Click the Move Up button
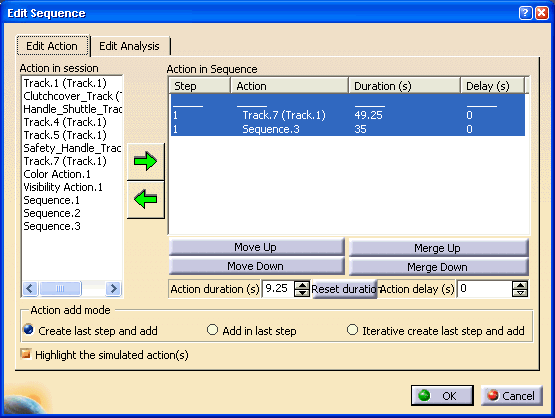Image resolution: width=555 pixels, height=418 pixels. (x=256, y=247)
